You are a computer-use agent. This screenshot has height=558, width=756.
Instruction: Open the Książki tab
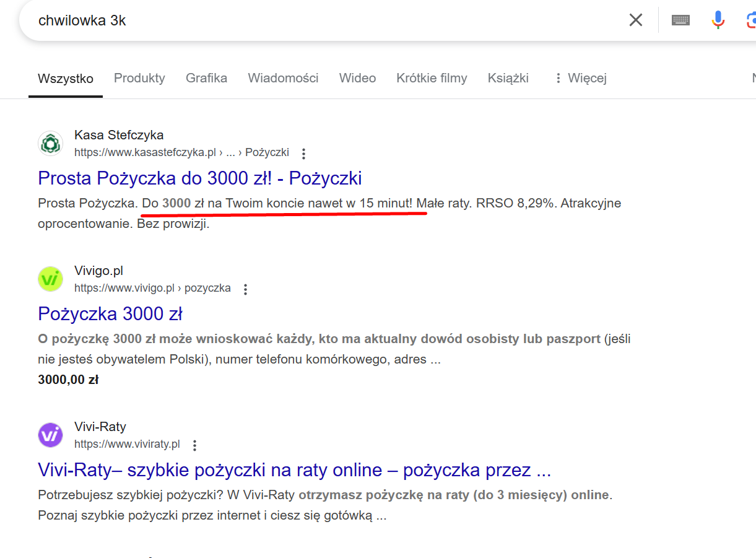508,78
